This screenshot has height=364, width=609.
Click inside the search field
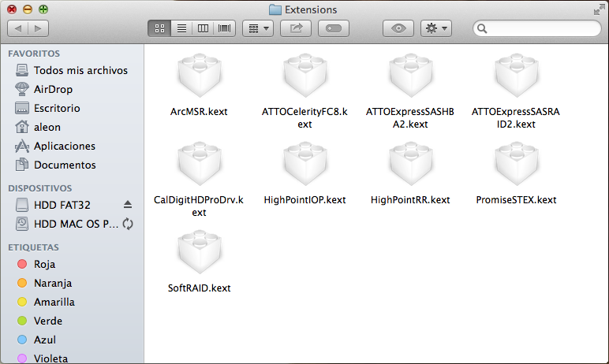pyautogui.click(x=537, y=28)
